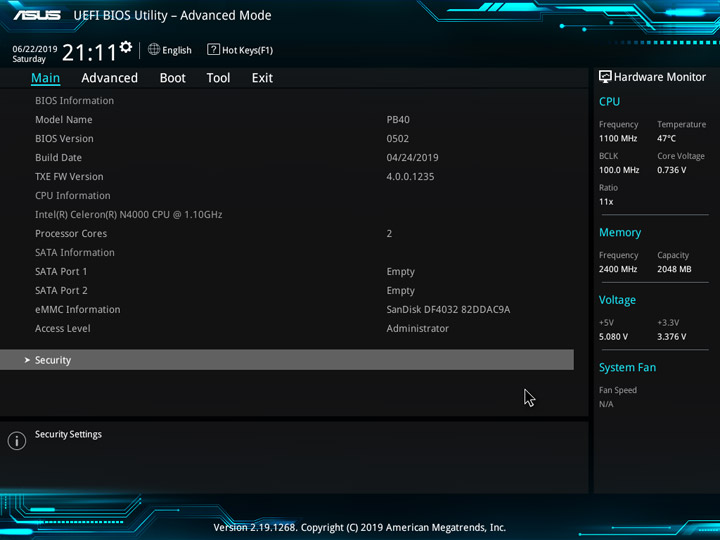The width and height of the screenshot is (720, 540).
Task: Go to the Boot tab
Action: pyautogui.click(x=173, y=78)
